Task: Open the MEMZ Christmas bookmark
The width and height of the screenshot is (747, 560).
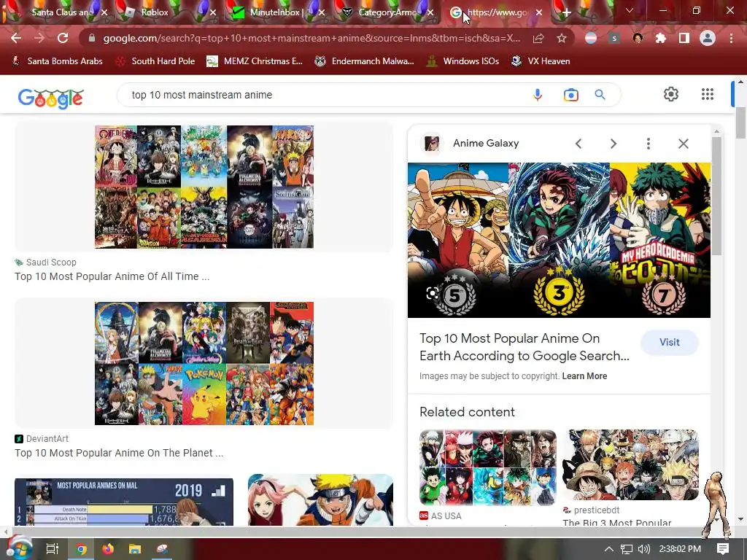Action: [x=255, y=61]
